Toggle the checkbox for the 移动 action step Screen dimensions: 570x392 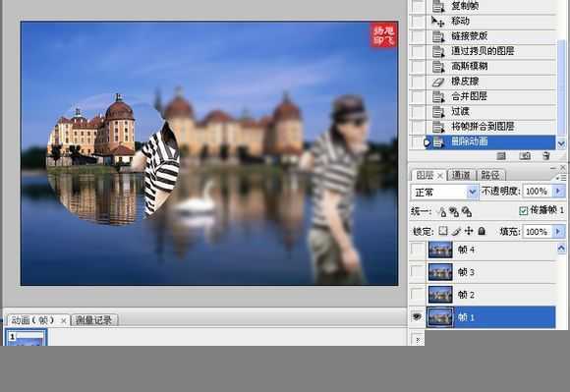pyautogui.click(x=418, y=21)
